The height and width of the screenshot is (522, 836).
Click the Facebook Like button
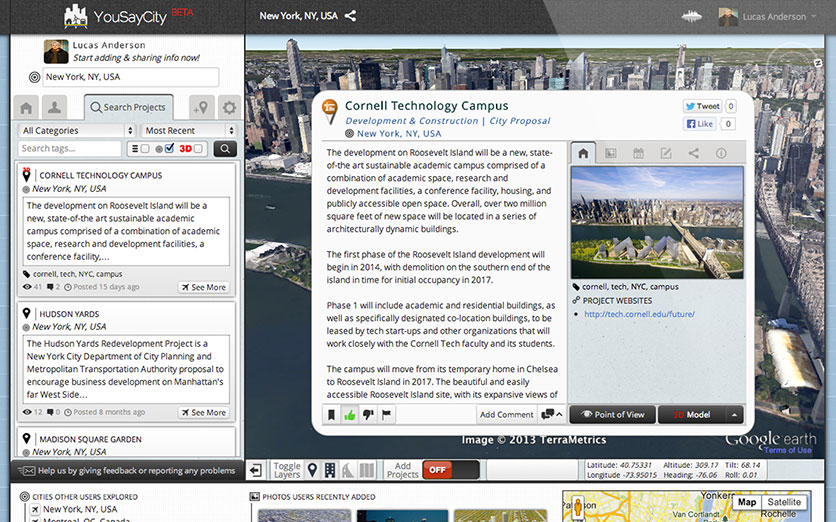pyautogui.click(x=700, y=124)
